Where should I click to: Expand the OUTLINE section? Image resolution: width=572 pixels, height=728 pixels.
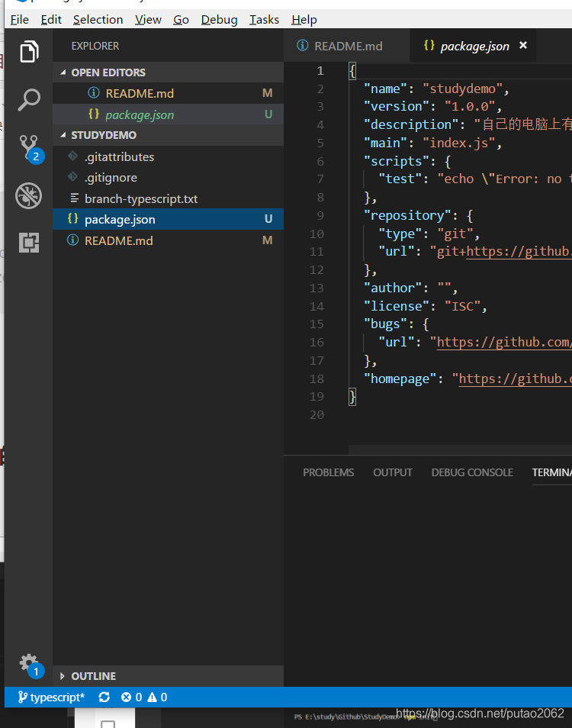tap(168, 676)
